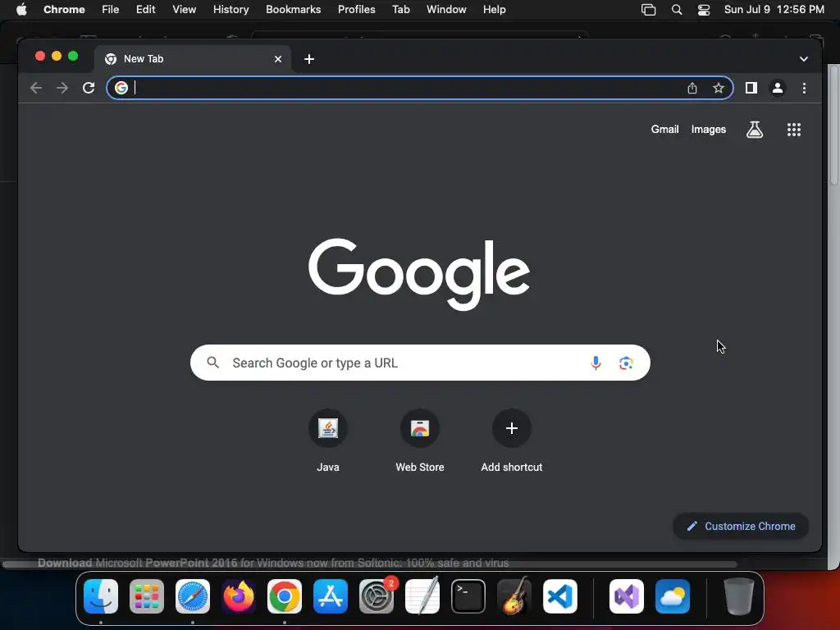This screenshot has height=630, width=840.
Task: Go back using the back arrow
Action: point(36,88)
